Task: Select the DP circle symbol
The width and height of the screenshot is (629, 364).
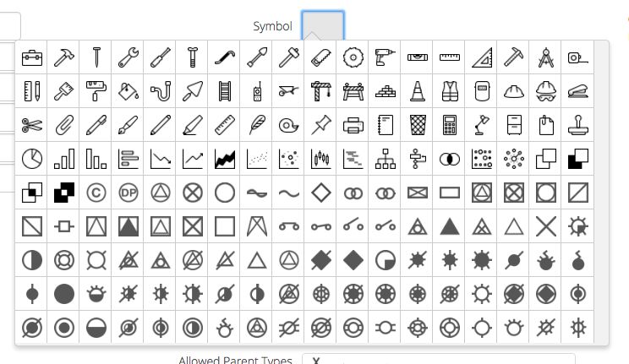Action: coord(129,193)
